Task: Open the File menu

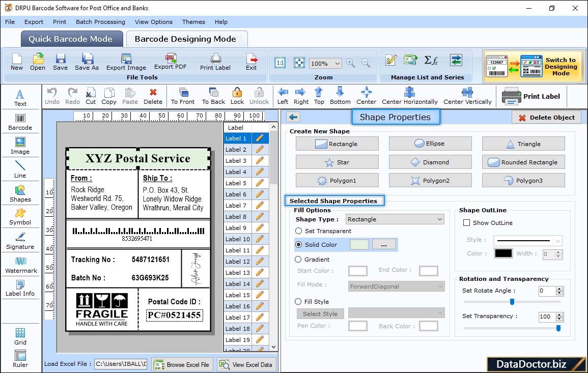Action: [10, 22]
